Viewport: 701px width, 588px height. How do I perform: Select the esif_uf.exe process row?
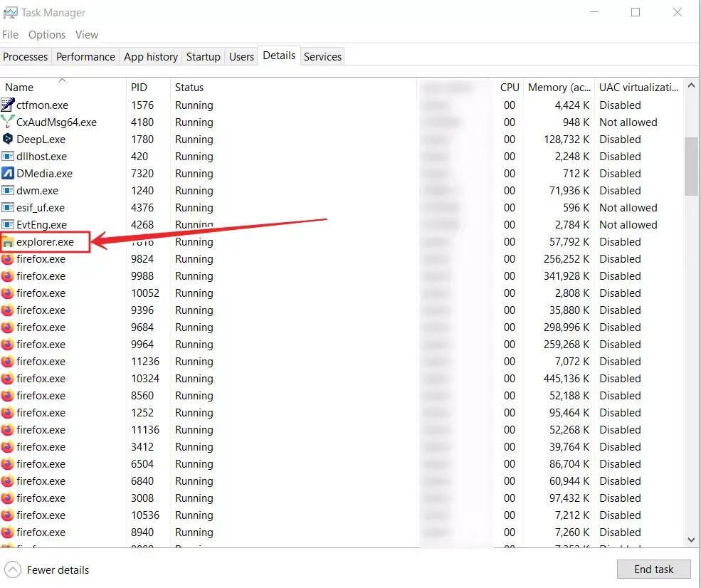(41, 208)
